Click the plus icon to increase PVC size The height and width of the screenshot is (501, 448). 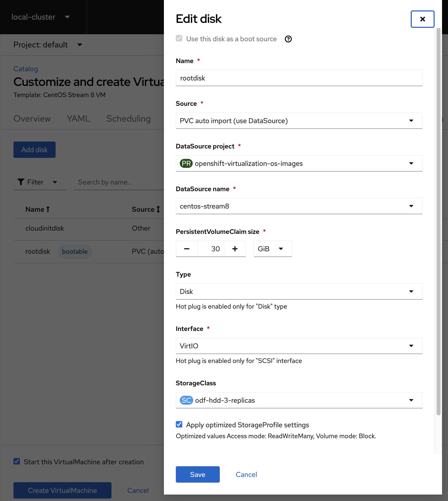click(235, 249)
